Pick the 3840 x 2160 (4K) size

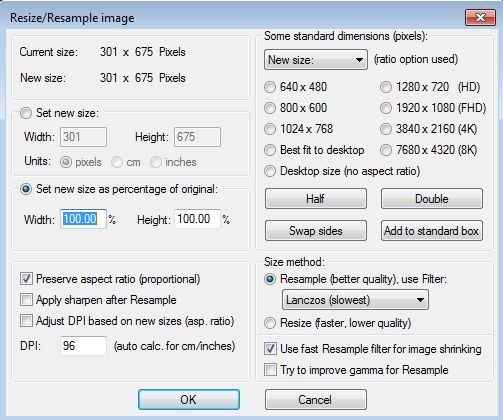point(386,129)
